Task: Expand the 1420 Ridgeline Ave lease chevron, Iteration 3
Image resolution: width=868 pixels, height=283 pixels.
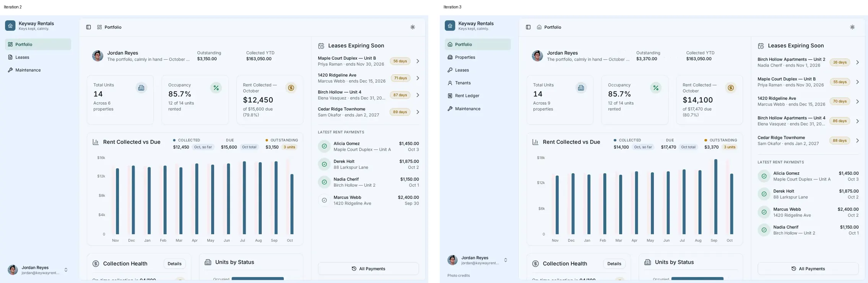Action: (857, 101)
